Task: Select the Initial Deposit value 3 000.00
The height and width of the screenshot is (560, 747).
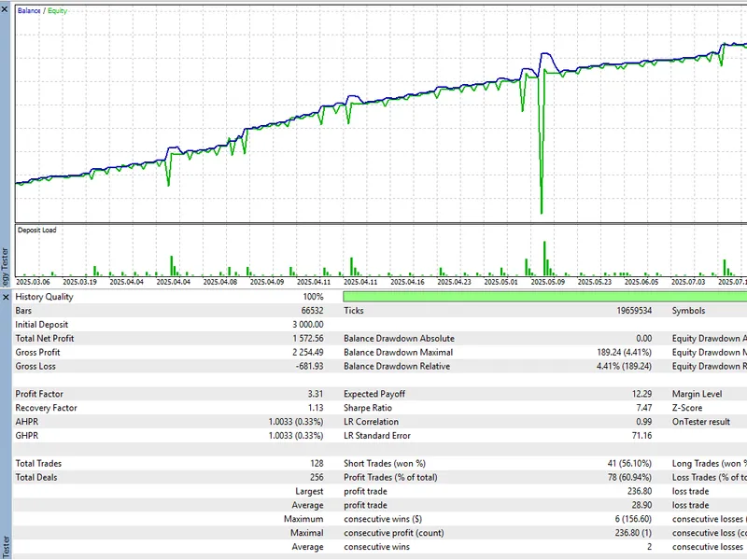Action: (x=308, y=325)
